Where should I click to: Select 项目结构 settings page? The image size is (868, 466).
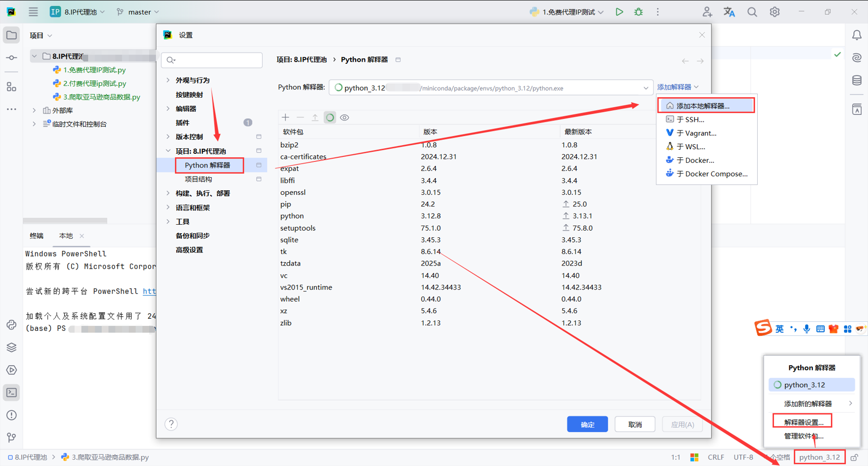(x=198, y=179)
